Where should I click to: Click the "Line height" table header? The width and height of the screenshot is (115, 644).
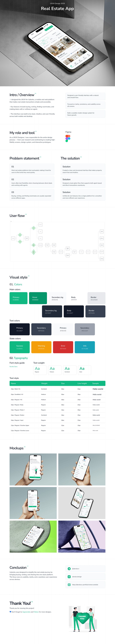[82, 383]
